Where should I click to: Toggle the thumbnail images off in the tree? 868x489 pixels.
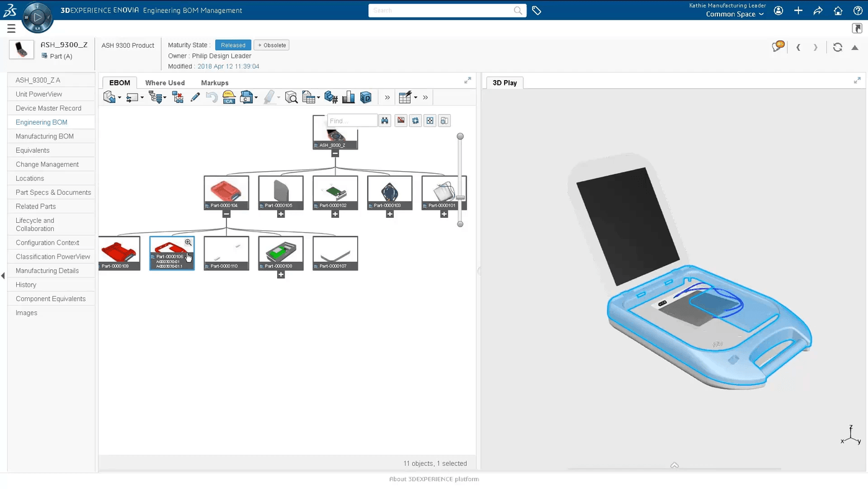401,120
